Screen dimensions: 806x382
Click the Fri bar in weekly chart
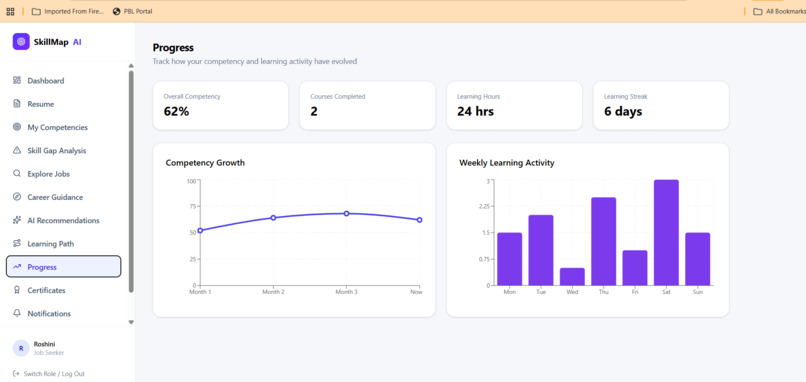pyautogui.click(x=635, y=268)
